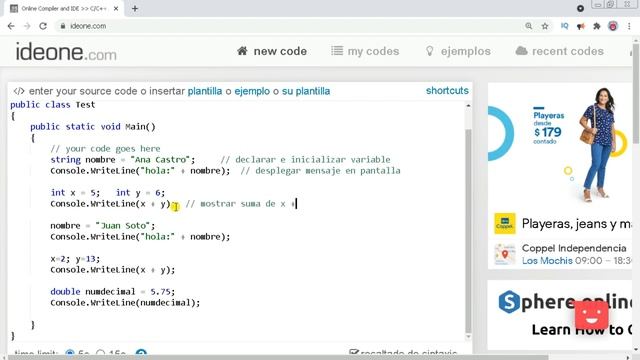Select the 15s time limit radio button
Image resolution: width=640 pixels, height=360 pixels.
[x=100, y=353]
